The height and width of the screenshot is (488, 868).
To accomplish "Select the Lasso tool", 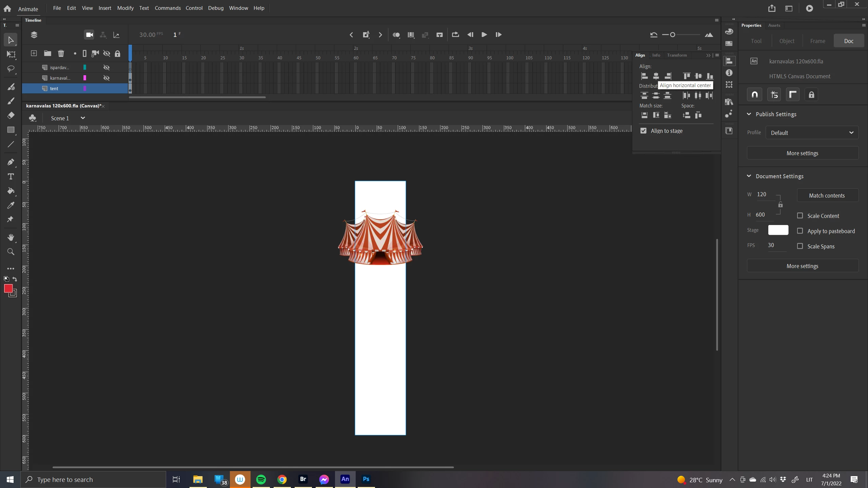I will (11, 69).
